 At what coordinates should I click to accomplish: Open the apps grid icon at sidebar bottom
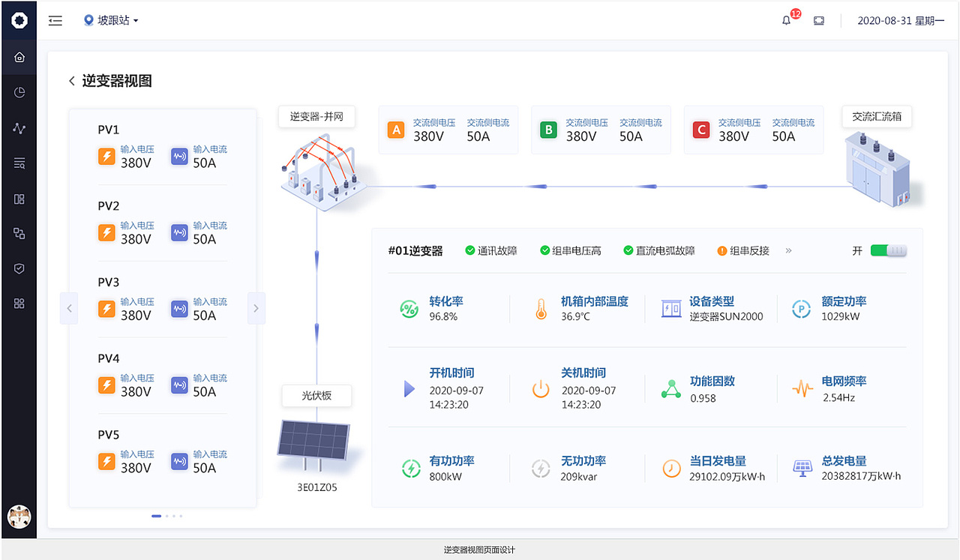click(x=19, y=303)
